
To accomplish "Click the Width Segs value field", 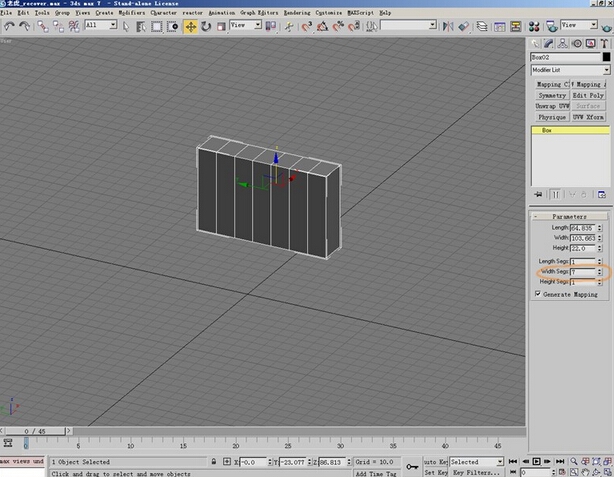I will (x=583, y=272).
